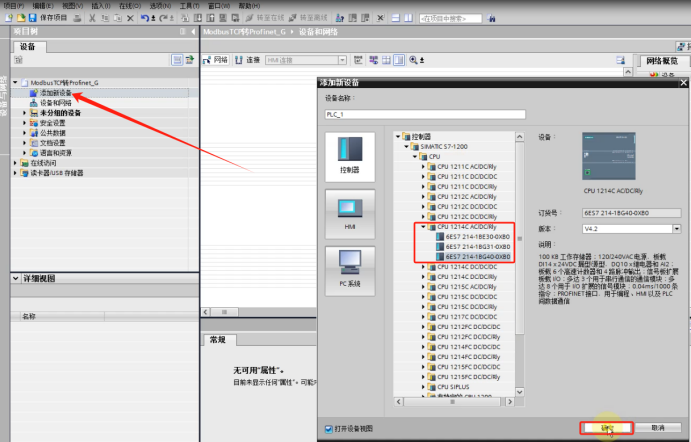Expand Security settings (安全设置) node

click(x=25, y=123)
